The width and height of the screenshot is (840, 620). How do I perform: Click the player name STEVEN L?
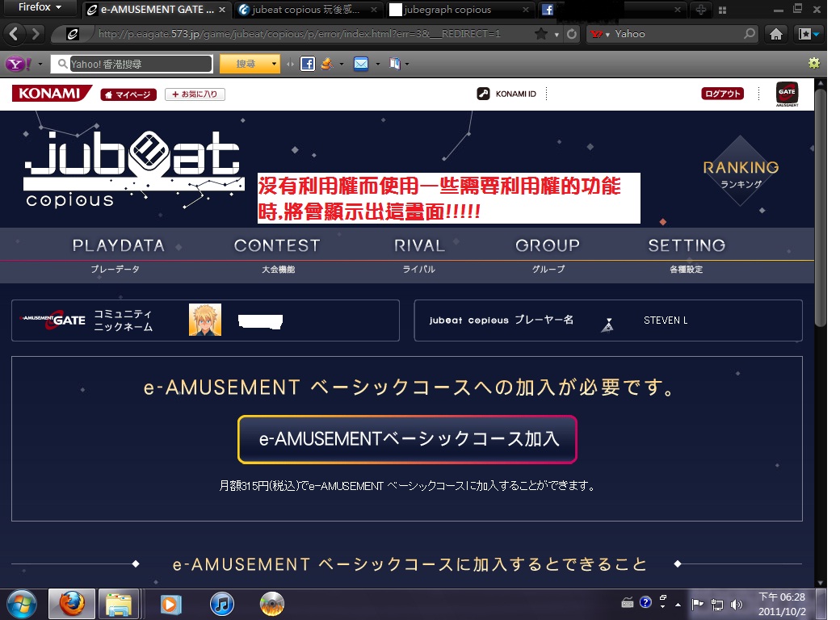666,320
